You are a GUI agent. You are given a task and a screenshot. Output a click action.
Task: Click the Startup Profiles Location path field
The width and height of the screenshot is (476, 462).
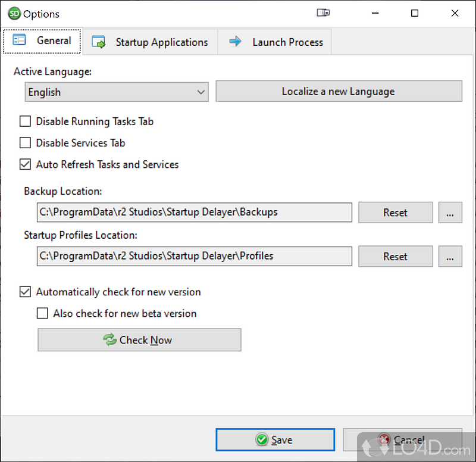(193, 257)
